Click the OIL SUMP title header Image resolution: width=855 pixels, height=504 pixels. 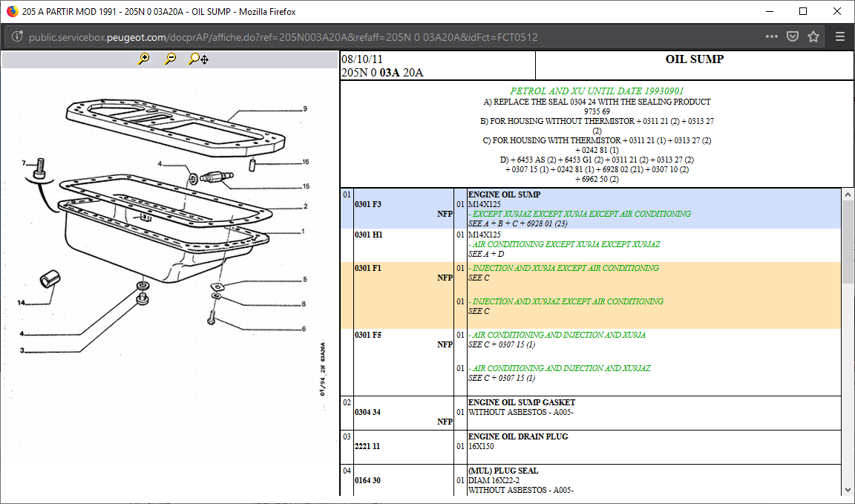click(x=694, y=59)
